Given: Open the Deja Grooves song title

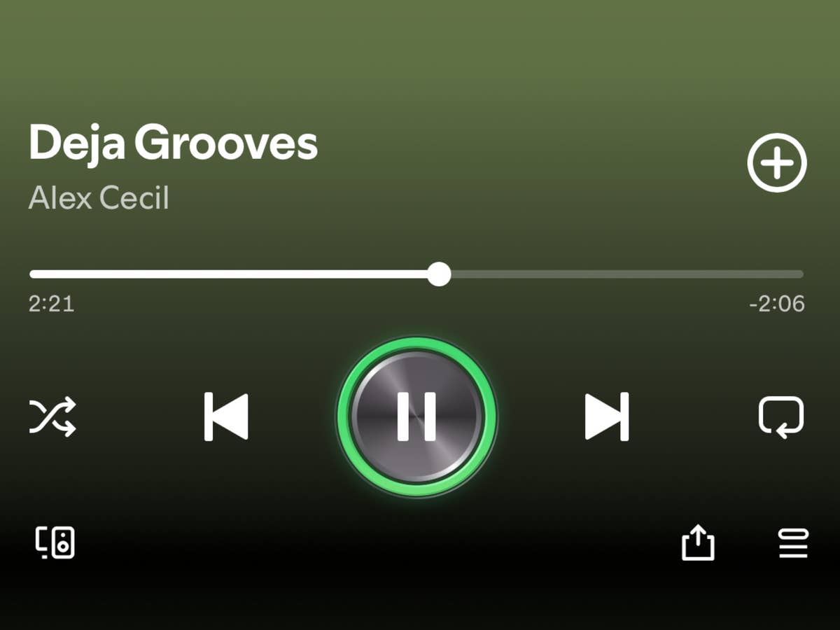Looking at the screenshot, I should coord(173,143).
